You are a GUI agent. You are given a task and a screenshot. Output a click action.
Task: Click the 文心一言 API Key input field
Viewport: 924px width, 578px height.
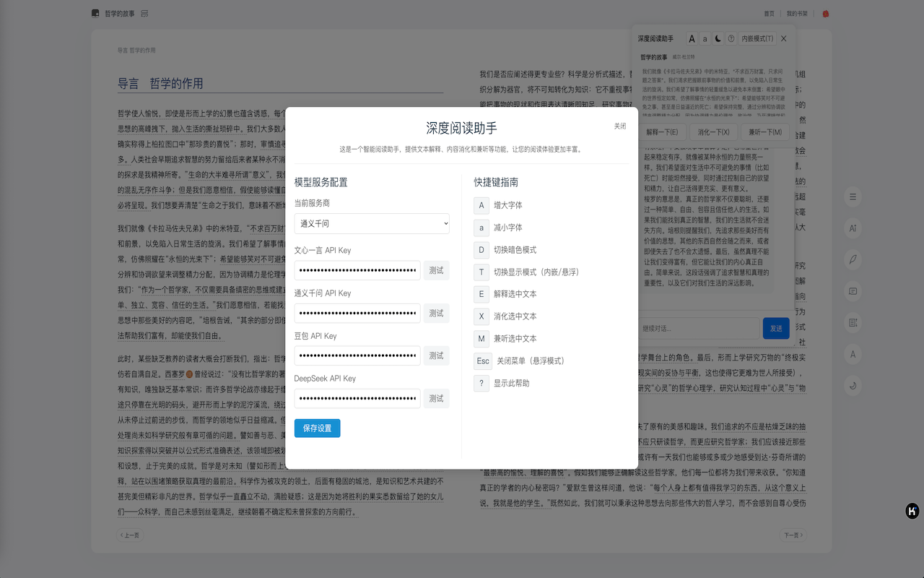click(x=357, y=271)
